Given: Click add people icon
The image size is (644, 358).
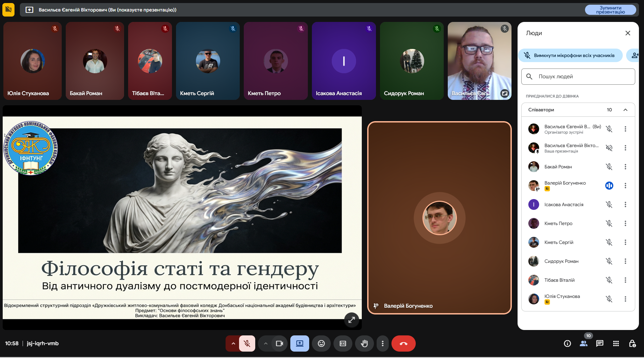Looking at the screenshot, I should [634, 55].
